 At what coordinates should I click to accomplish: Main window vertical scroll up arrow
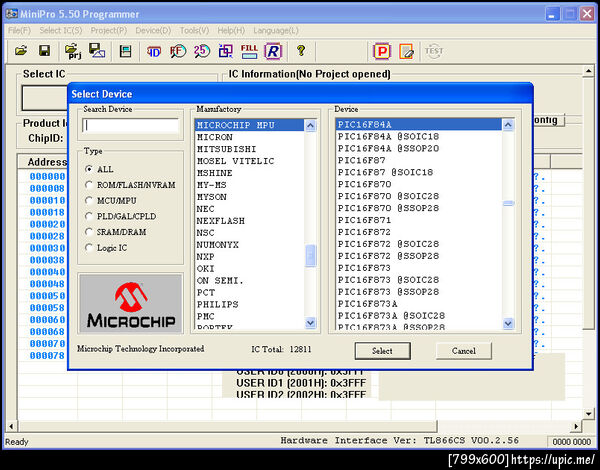click(589, 71)
